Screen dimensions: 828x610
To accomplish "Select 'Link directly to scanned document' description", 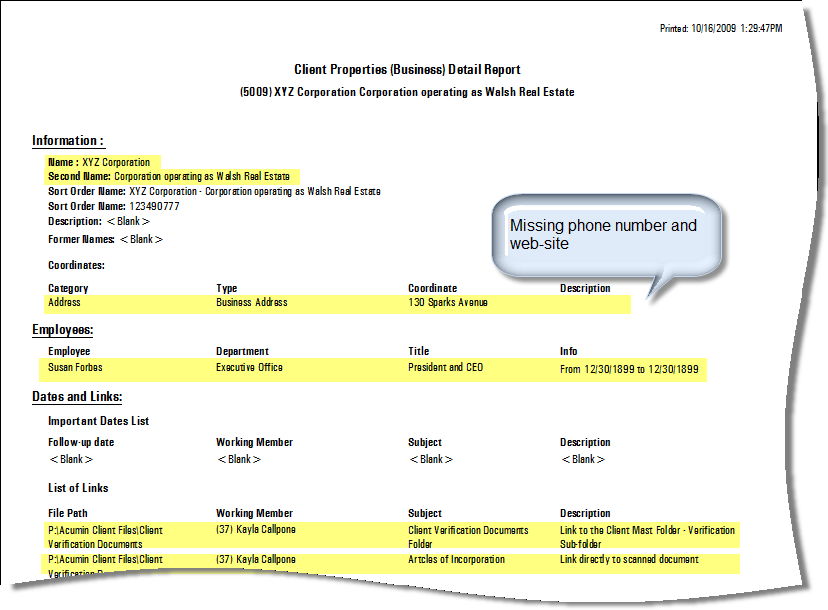I will coord(629,559).
